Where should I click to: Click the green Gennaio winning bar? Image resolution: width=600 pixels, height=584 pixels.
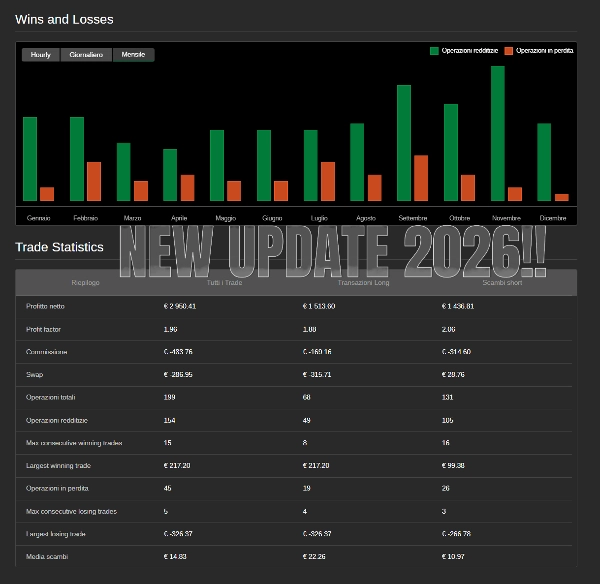[30, 159]
